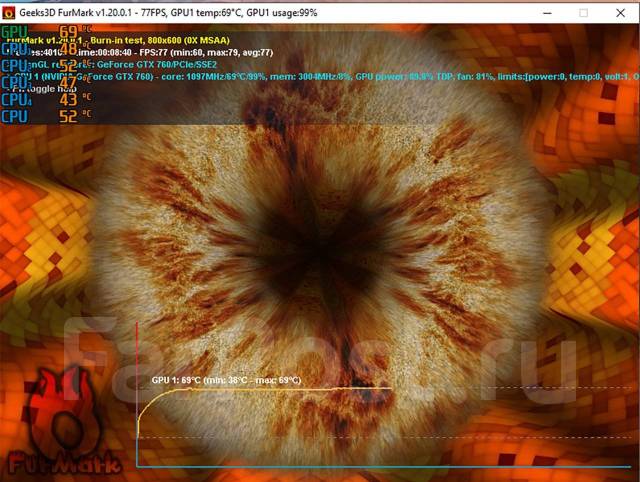Click the 'mem: 3004MHz' status text
The width and height of the screenshot is (640, 482).
click(302, 77)
